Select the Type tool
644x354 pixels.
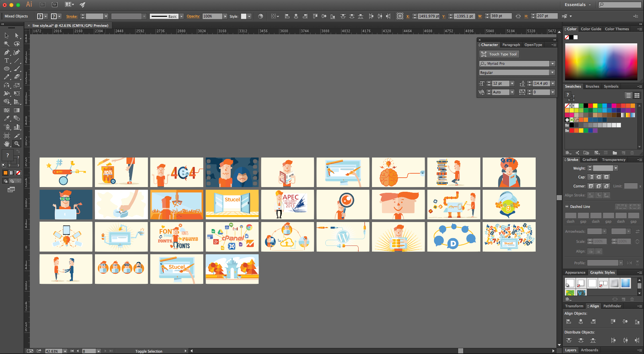click(7, 60)
